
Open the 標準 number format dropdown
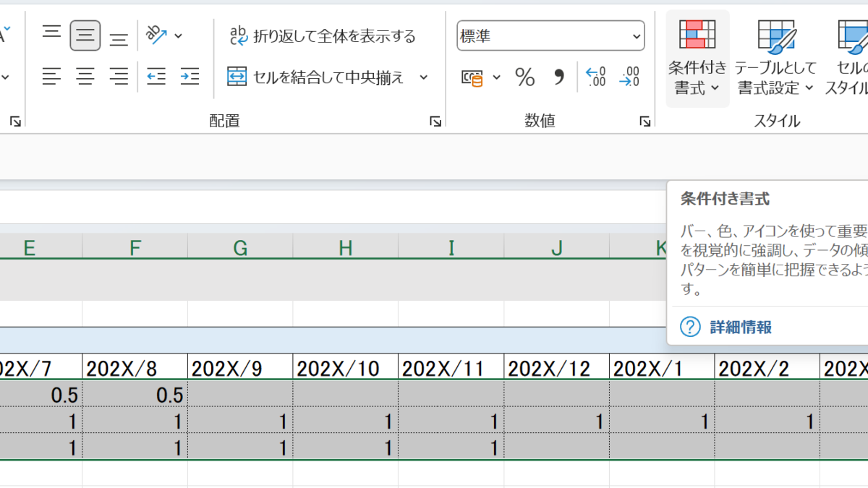coord(550,35)
